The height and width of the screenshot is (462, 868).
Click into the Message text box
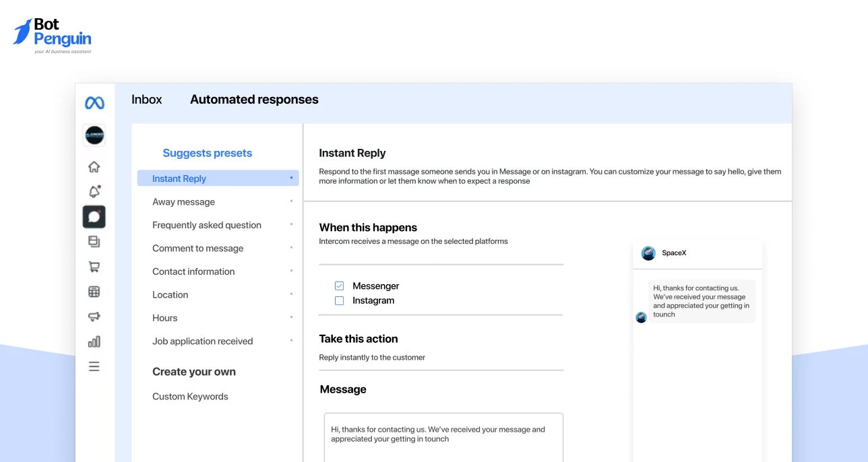point(443,437)
